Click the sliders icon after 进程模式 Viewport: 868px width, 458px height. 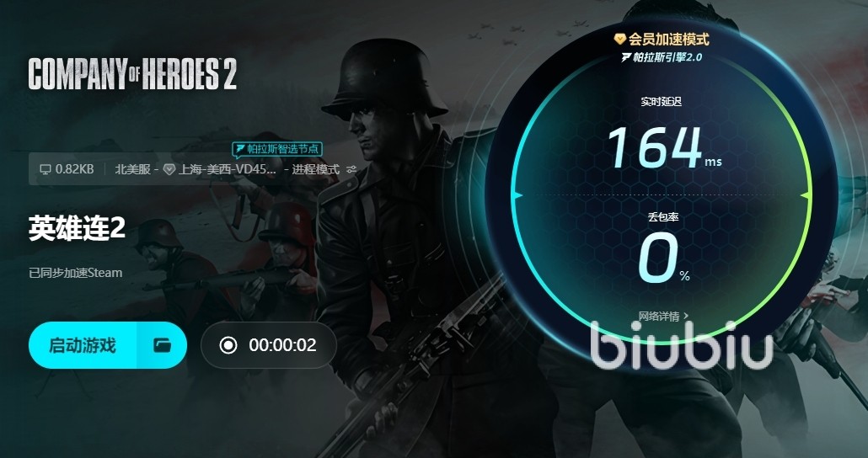[351, 169]
